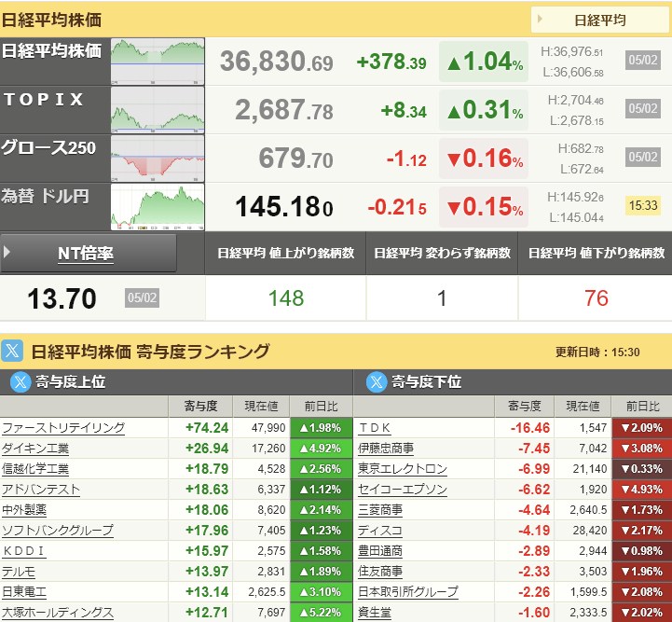Click the -16.46 contribution for TDK

point(530,428)
